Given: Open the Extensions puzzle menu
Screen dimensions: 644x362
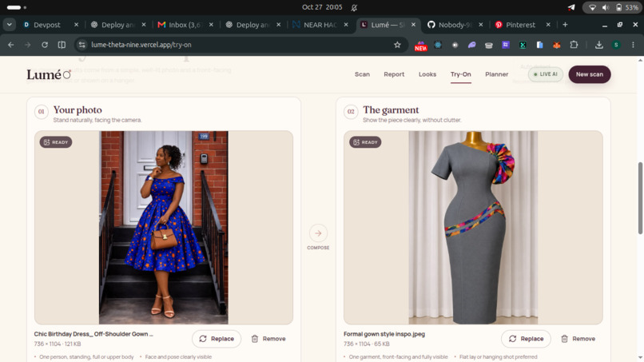Looking at the screenshot, I should [574, 45].
